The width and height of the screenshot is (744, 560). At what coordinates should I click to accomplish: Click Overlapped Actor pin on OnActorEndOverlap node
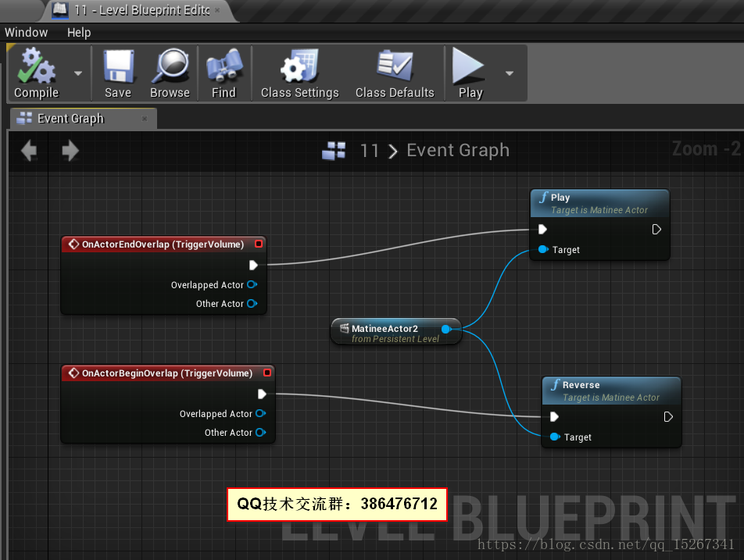[252, 284]
